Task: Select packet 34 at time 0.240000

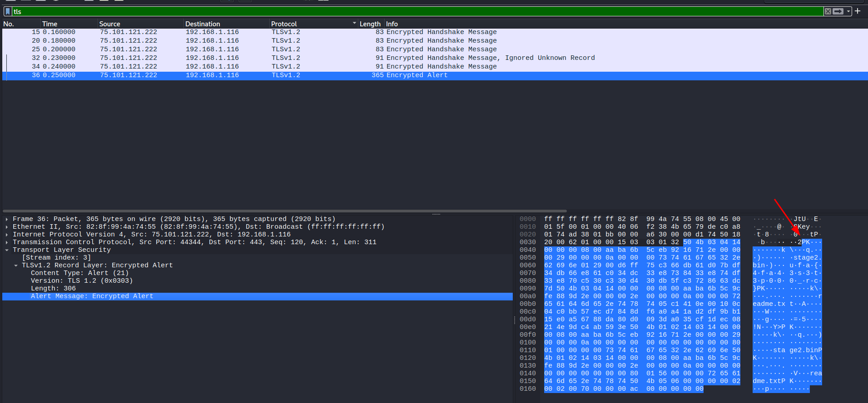Action: point(435,67)
